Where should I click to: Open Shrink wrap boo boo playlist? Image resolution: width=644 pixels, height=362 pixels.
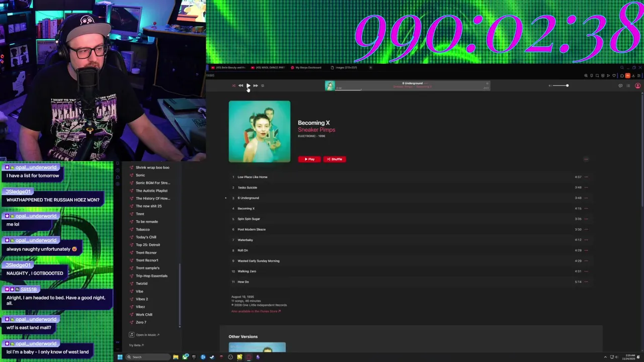[152, 167]
